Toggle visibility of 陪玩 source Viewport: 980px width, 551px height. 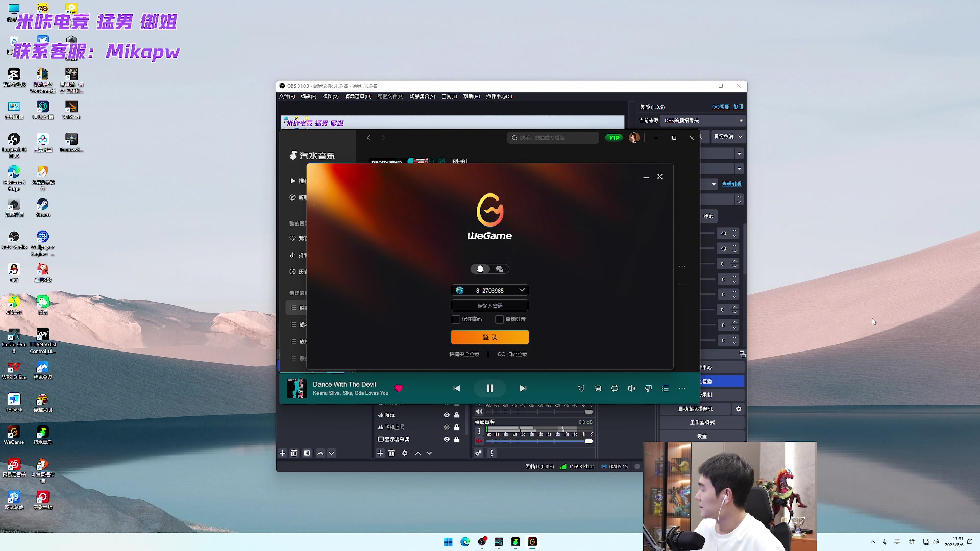pyautogui.click(x=447, y=415)
